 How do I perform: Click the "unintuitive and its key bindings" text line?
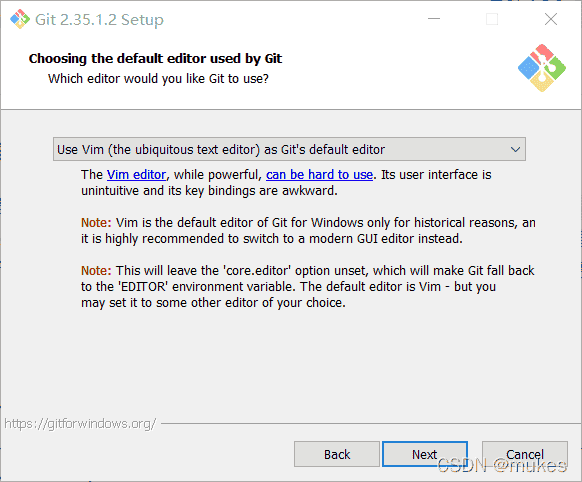[209, 191]
